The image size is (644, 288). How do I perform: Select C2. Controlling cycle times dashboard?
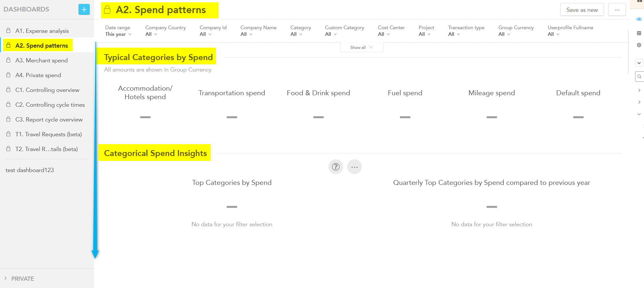click(x=50, y=105)
